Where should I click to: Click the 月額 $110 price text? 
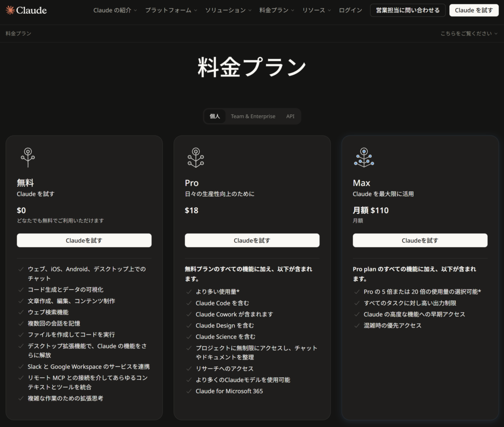(x=371, y=210)
